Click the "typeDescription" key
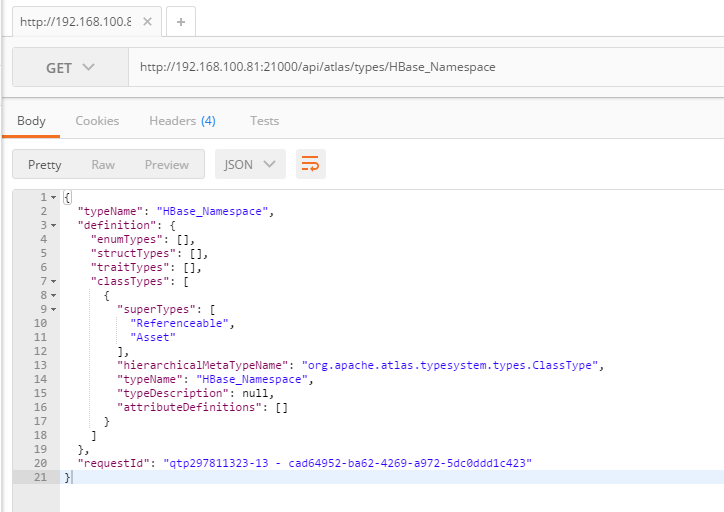The width and height of the screenshot is (724, 512). (173, 393)
